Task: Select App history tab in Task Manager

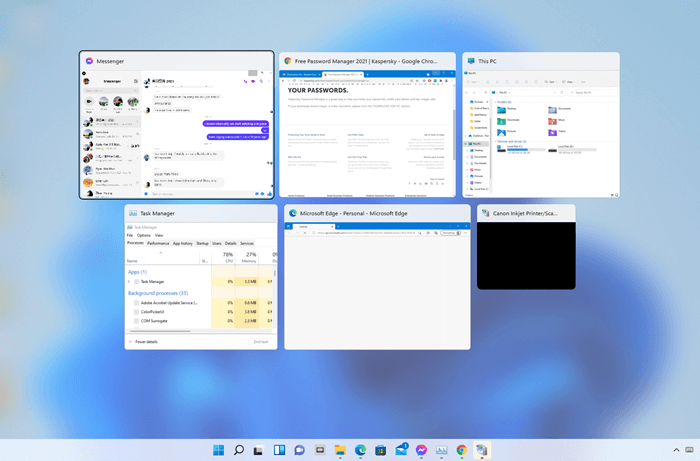Action: pos(183,243)
